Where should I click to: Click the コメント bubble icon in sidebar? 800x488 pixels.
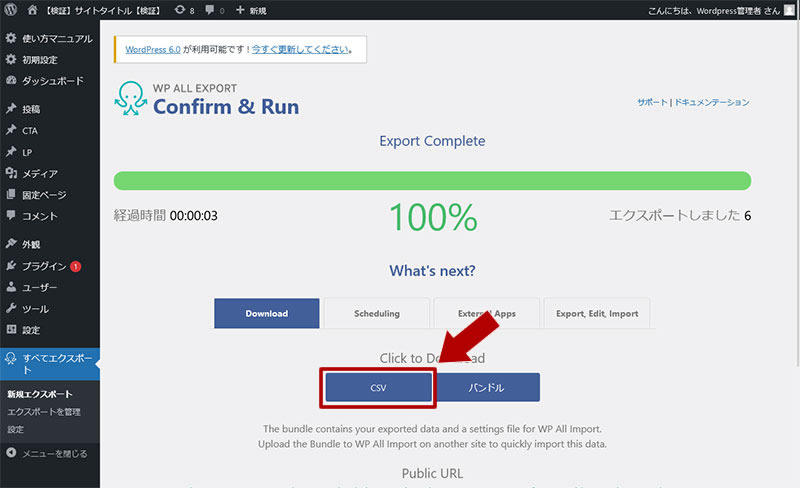point(11,215)
